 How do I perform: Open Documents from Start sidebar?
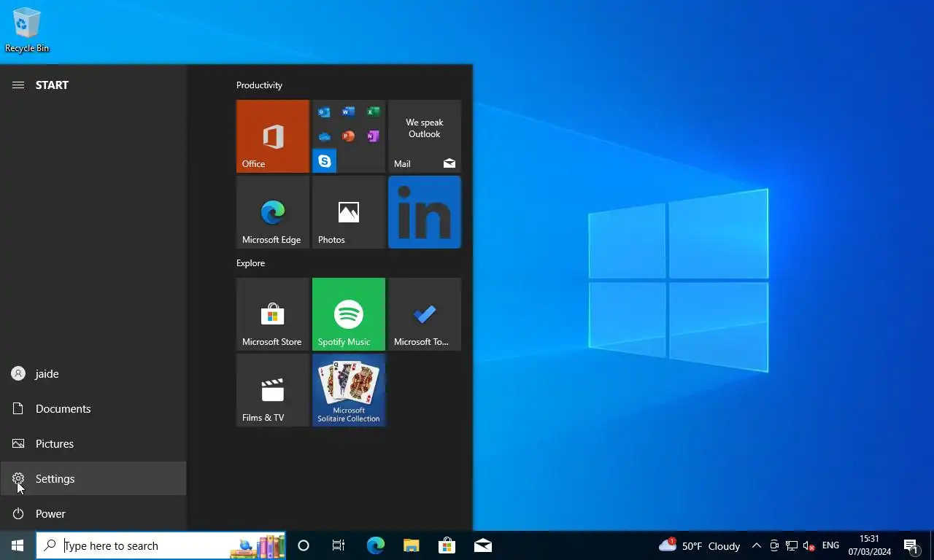(x=93, y=409)
